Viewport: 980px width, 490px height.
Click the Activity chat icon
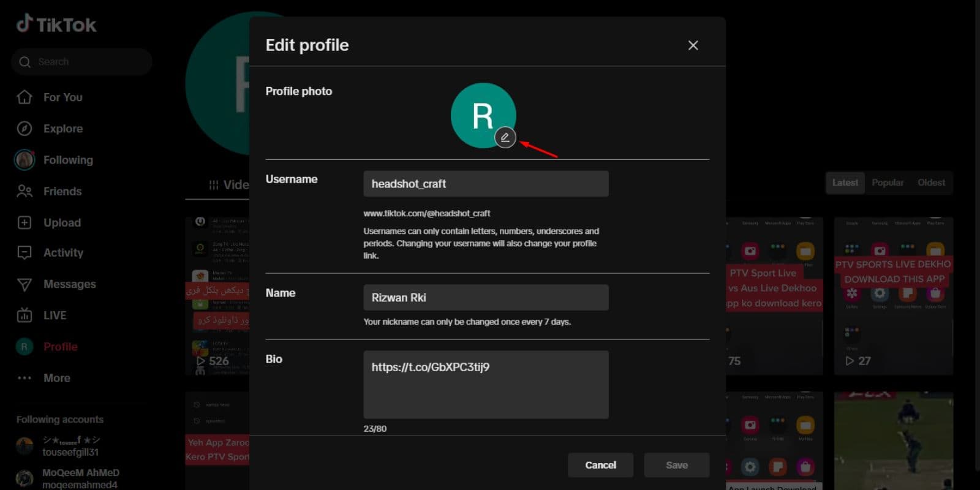tap(24, 252)
